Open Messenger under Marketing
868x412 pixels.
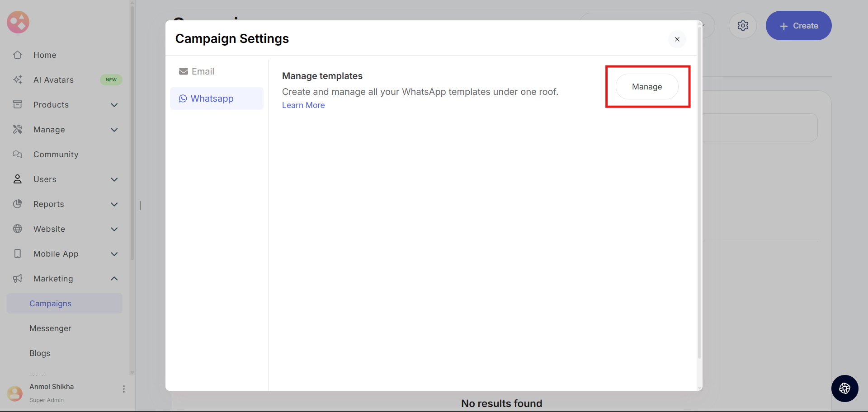50,328
